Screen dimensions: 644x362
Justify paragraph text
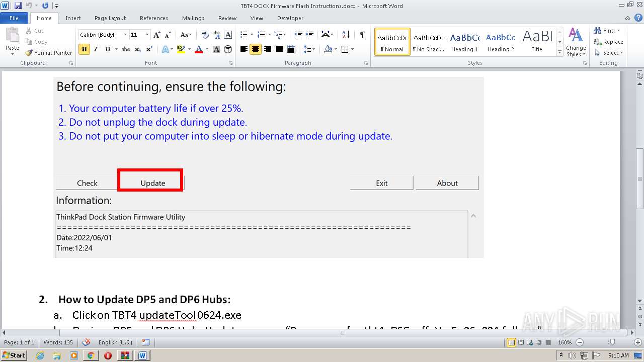pos(279,49)
